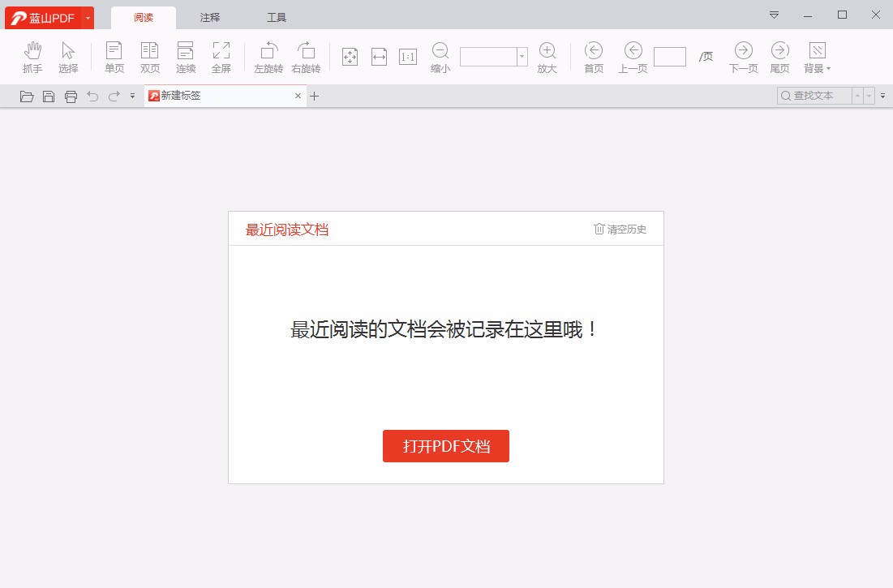Select the 抓手 (hand) tool
893x588 pixels.
tap(32, 56)
